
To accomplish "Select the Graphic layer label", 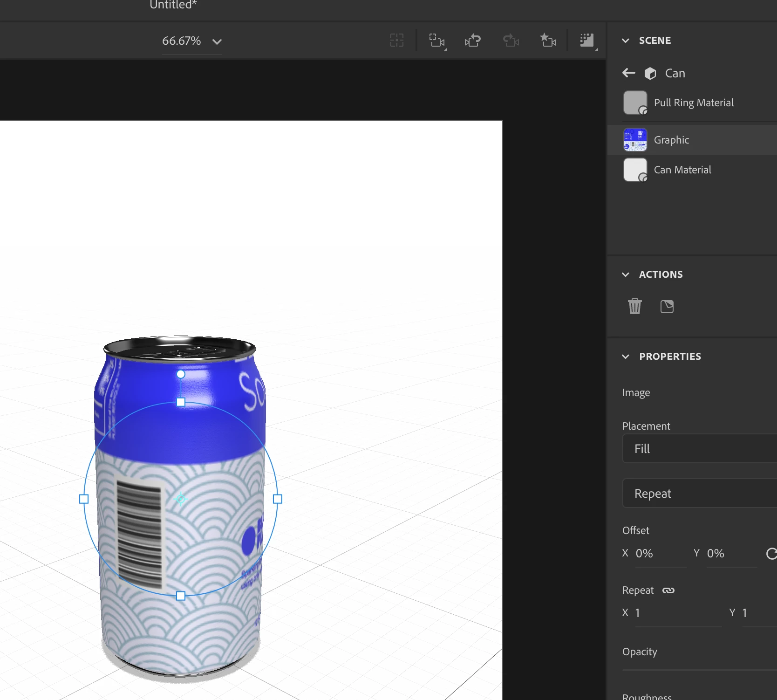I will [671, 140].
